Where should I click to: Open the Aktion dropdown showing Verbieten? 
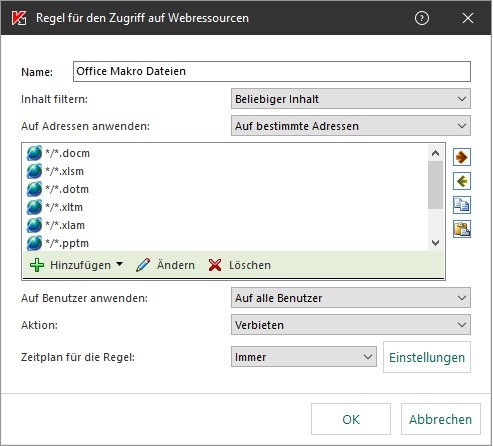[x=351, y=325]
